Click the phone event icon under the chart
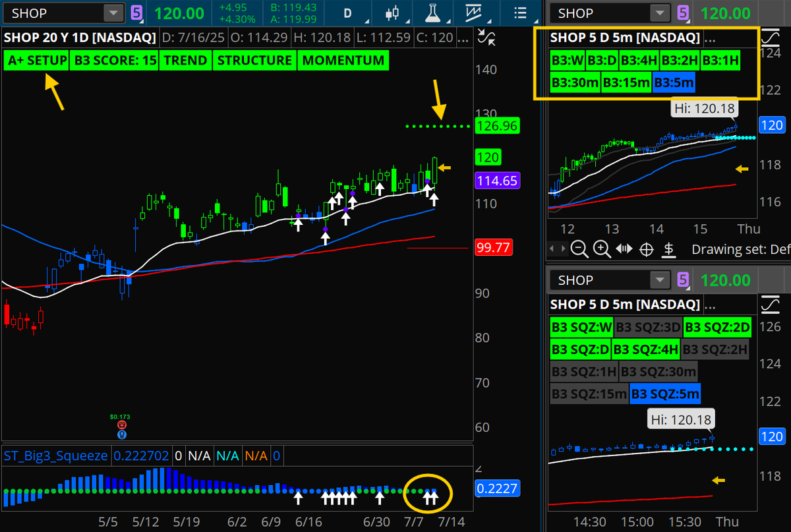 (x=122, y=426)
